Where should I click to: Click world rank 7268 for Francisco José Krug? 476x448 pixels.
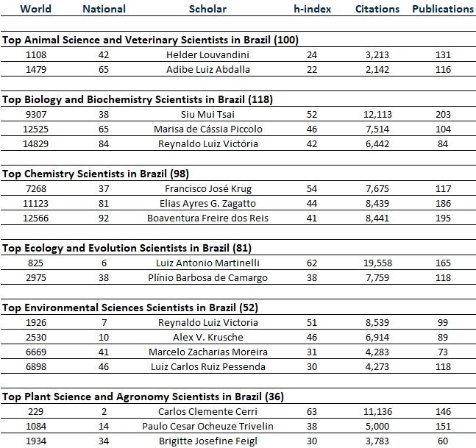(x=36, y=188)
